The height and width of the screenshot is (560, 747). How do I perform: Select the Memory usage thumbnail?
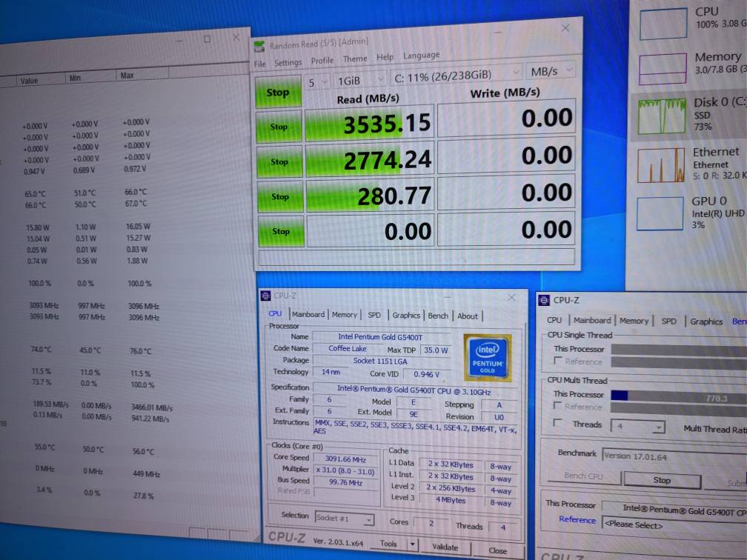[662, 67]
